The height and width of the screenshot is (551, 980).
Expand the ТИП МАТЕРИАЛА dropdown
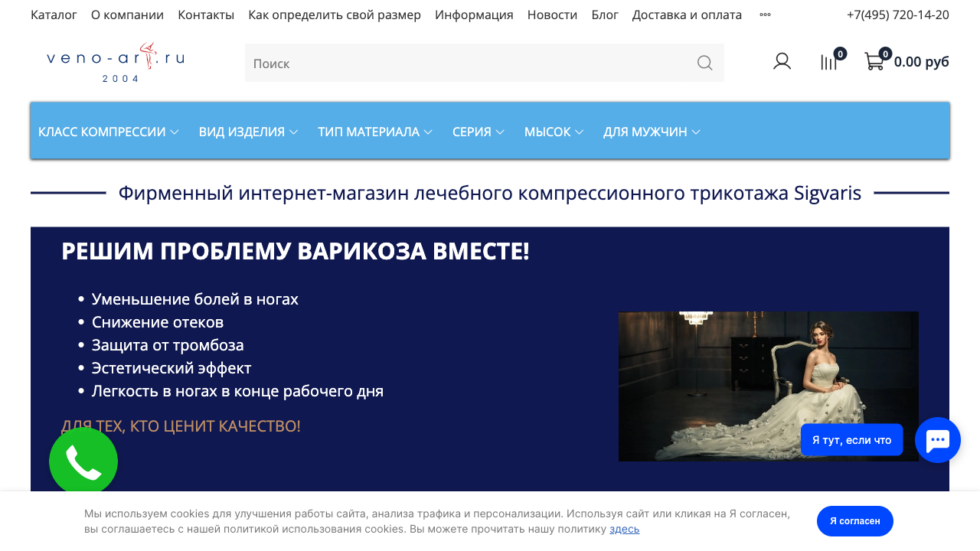[375, 132]
